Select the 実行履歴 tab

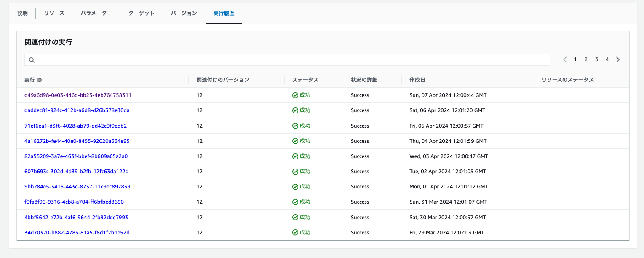point(224,13)
